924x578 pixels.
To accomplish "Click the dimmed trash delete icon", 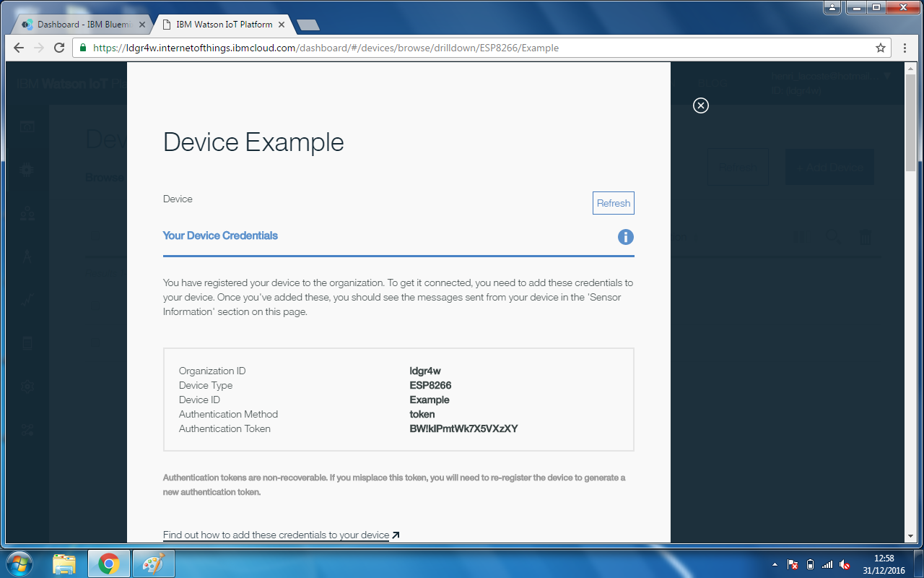I will coord(866,237).
